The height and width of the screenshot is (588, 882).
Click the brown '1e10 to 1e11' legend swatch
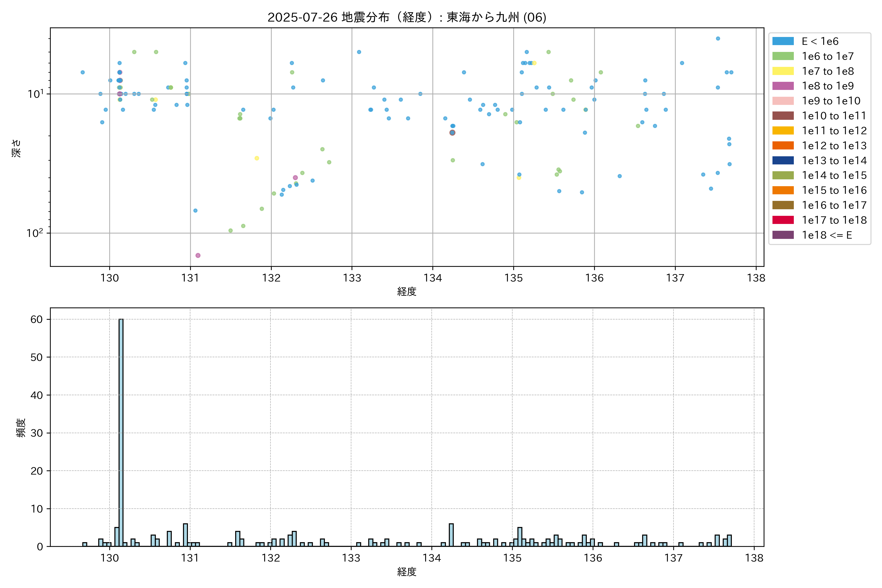click(x=783, y=116)
